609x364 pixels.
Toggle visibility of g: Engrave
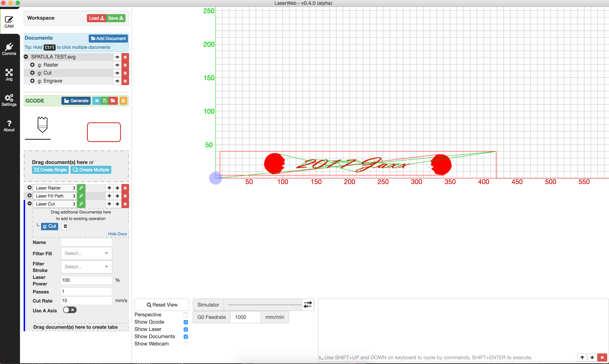[117, 81]
